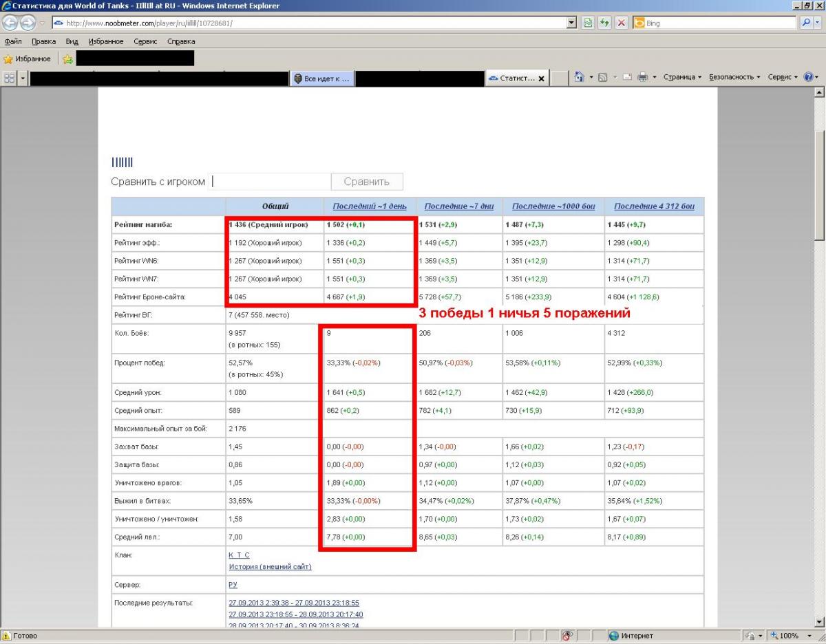Image resolution: width=826 pixels, height=644 pixels.
Task: Open compatibility view icon beside address bar
Action: pyautogui.click(x=587, y=23)
